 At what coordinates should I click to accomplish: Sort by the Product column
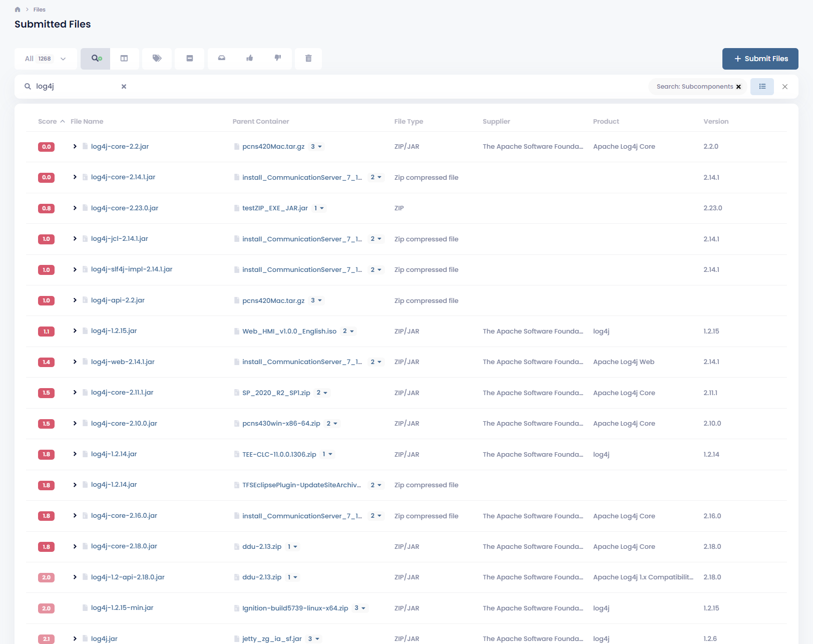606,122
